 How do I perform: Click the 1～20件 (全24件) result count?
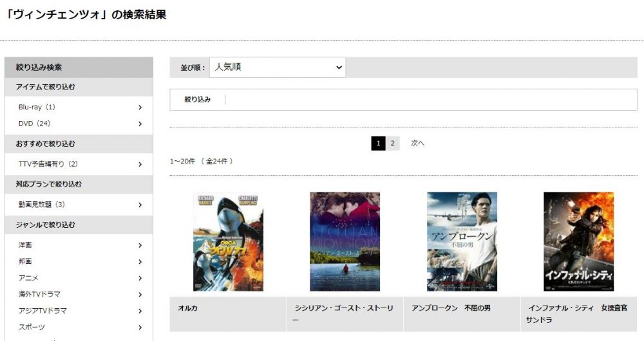(x=202, y=161)
